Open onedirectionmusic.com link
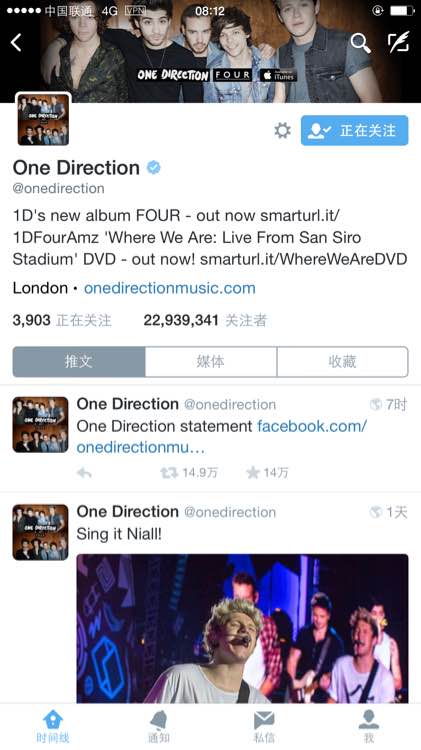 pyautogui.click(x=169, y=288)
